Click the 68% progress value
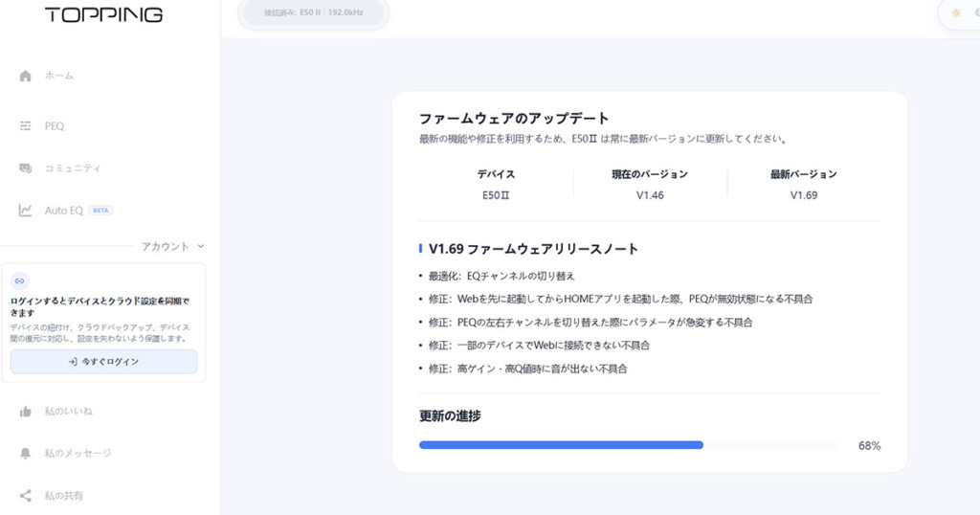Screen dimensions: 980x515 pyautogui.click(x=869, y=446)
